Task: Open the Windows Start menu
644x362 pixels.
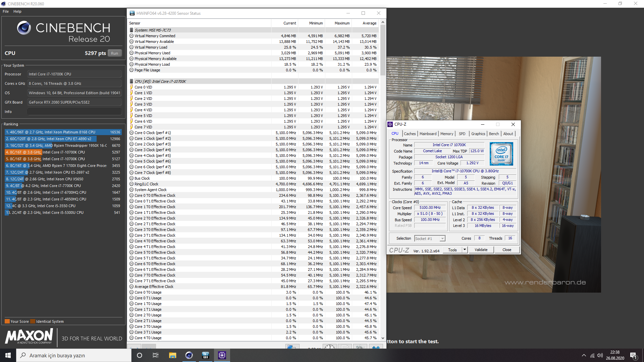Action: point(8,355)
